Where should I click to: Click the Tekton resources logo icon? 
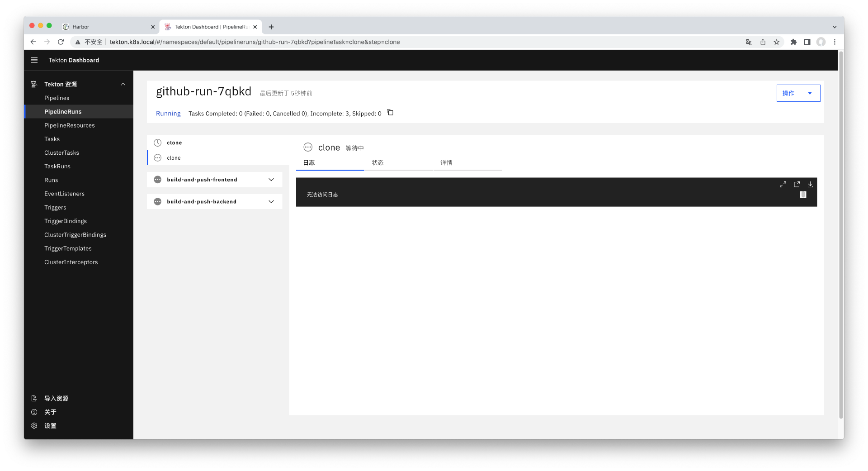coord(34,84)
